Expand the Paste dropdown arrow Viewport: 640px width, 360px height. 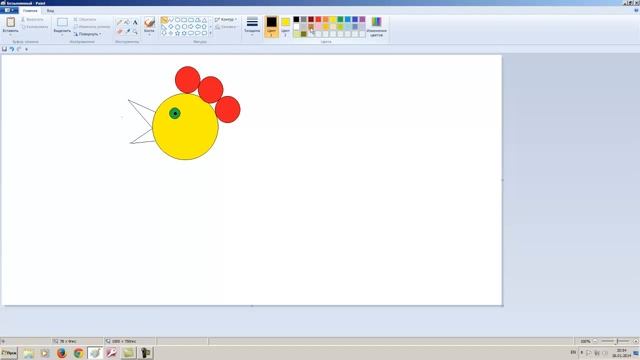click(x=11, y=35)
